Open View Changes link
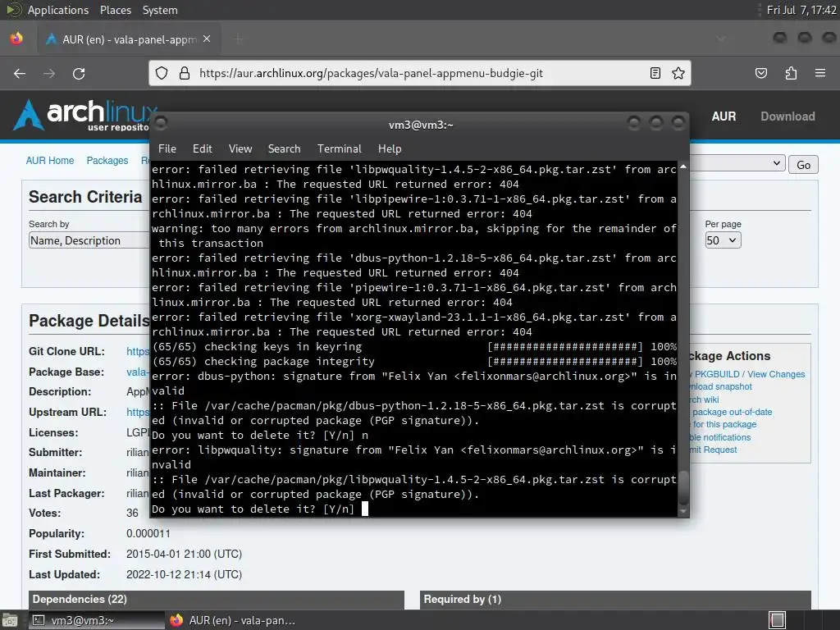This screenshot has width=840, height=630. [776, 374]
